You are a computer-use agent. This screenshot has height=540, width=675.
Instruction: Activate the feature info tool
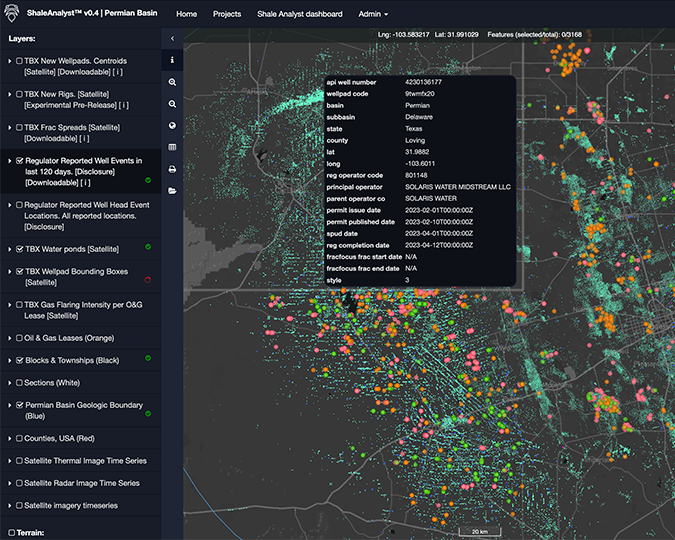click(172, 60)
